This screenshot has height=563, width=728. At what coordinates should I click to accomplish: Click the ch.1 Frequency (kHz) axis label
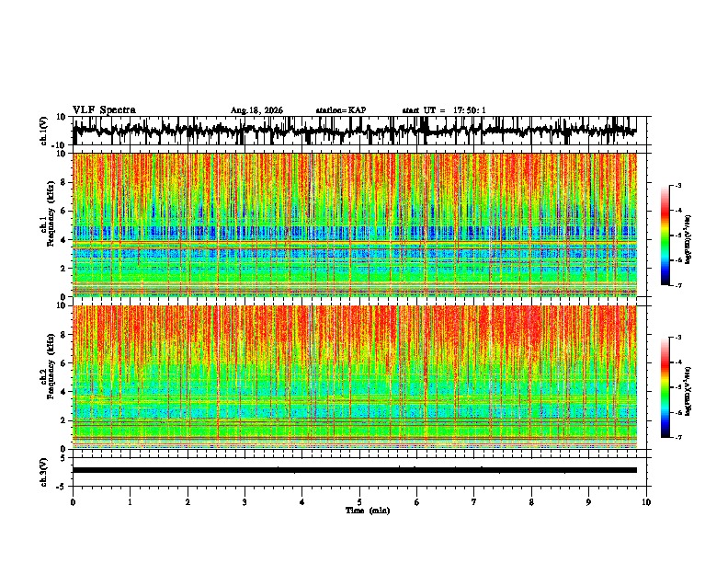coord(47,225)
